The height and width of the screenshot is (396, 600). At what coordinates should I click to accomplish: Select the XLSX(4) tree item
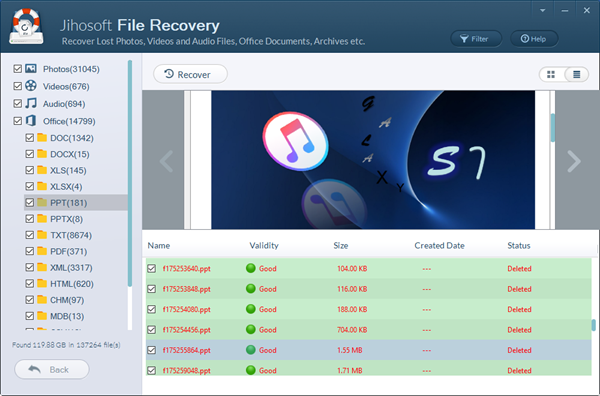pos(66,187)
